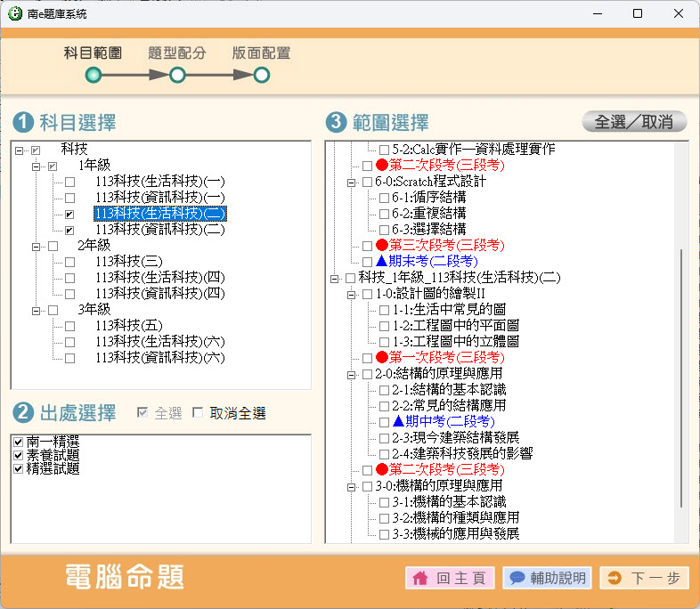Collapse the 1年級 tree node
This screenshot has height=609, width=700.
37,166
